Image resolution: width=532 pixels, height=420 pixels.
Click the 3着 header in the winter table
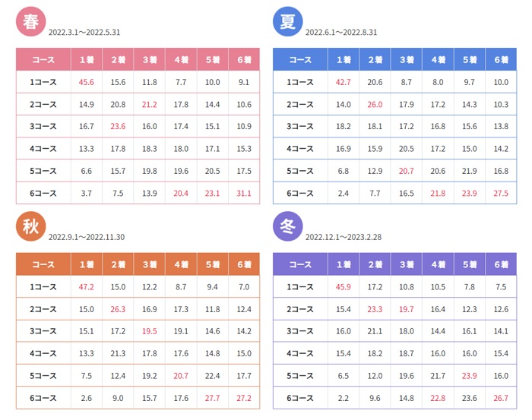(407, 264)
